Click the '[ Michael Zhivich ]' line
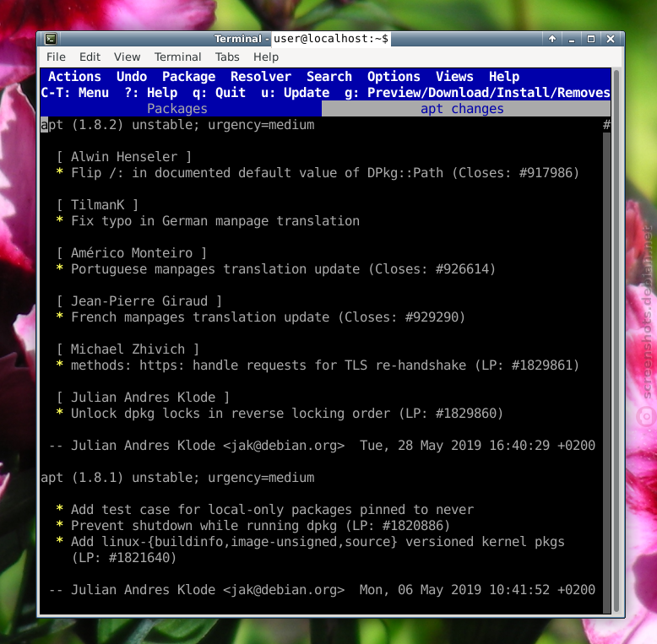 pos(128,349)
